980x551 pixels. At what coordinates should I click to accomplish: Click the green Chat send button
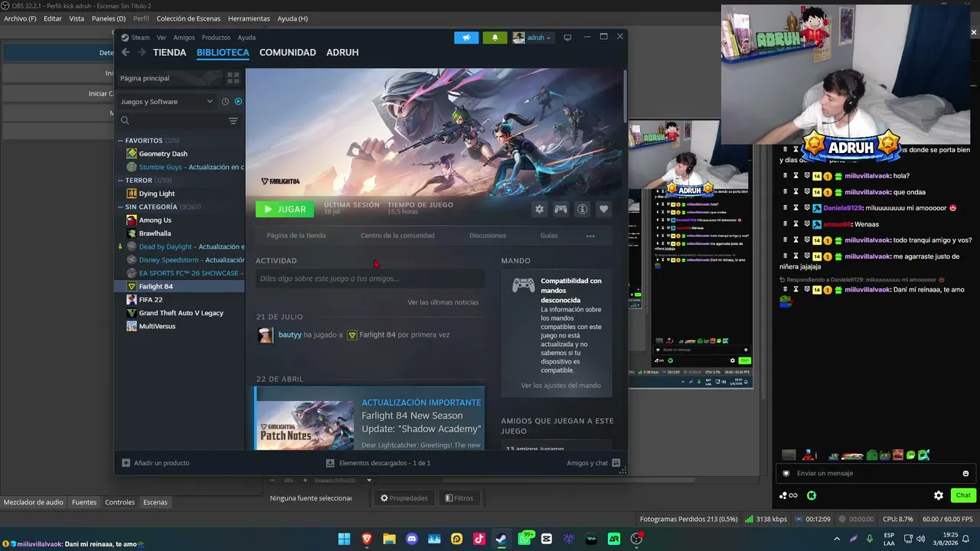[963, 496]
